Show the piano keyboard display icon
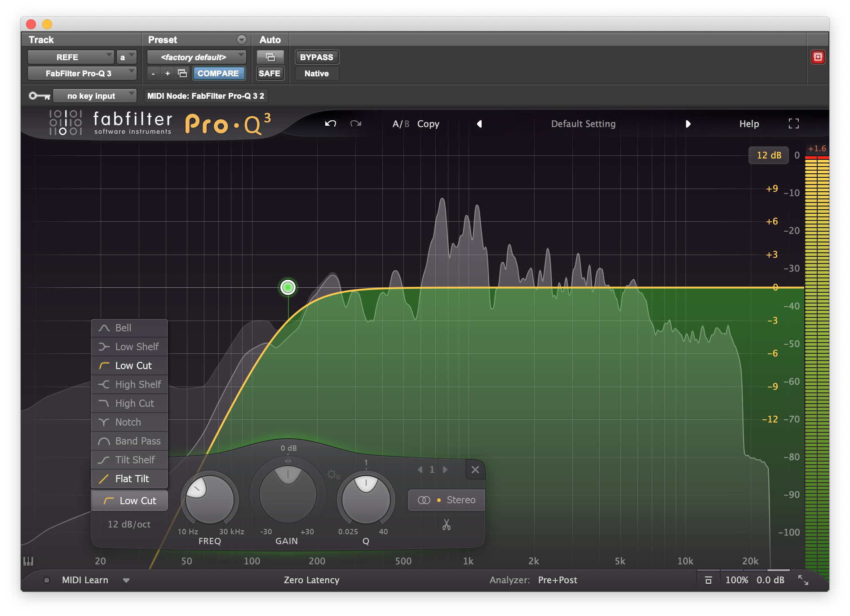The width and height of the screenshot is (850, 616). 28,561
